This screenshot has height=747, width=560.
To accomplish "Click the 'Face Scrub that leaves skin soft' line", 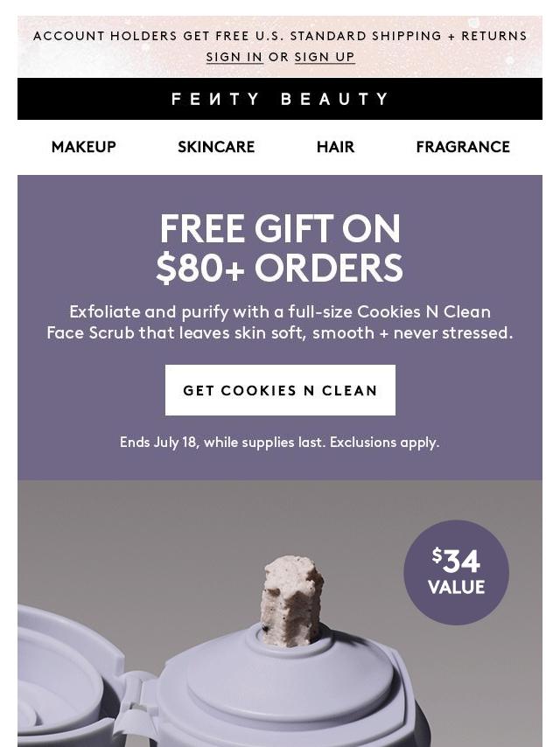I will [280, 332].
